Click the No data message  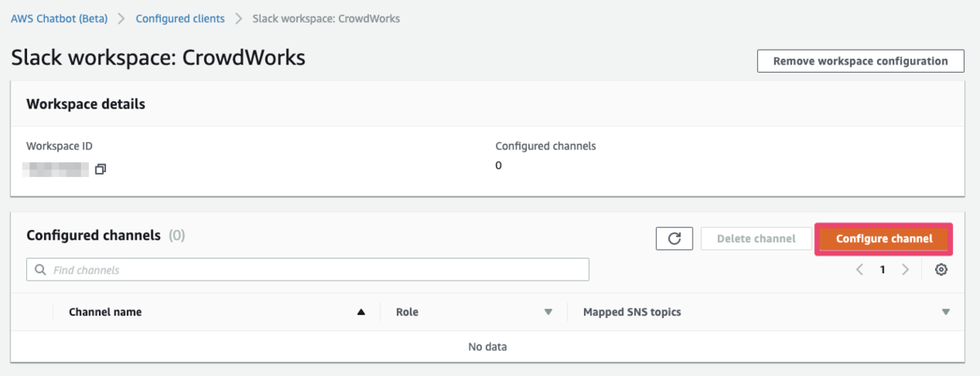coord(488,347)
